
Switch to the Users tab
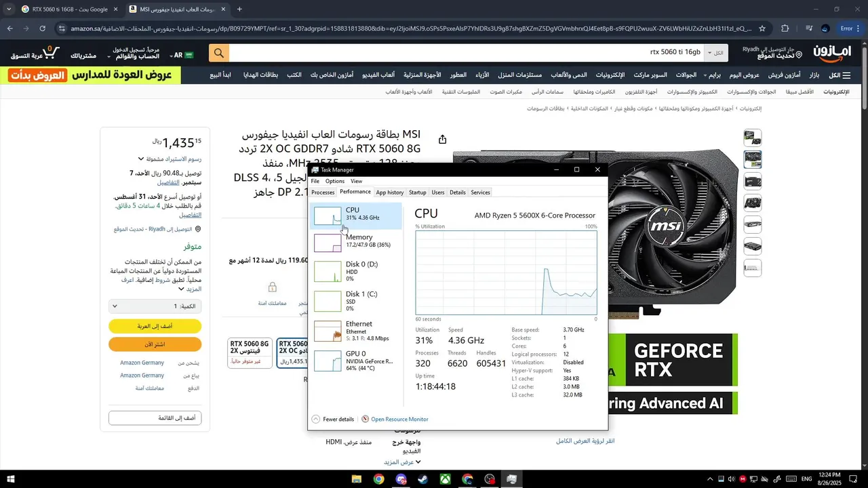pyautogui.click(x=438, y=192)
